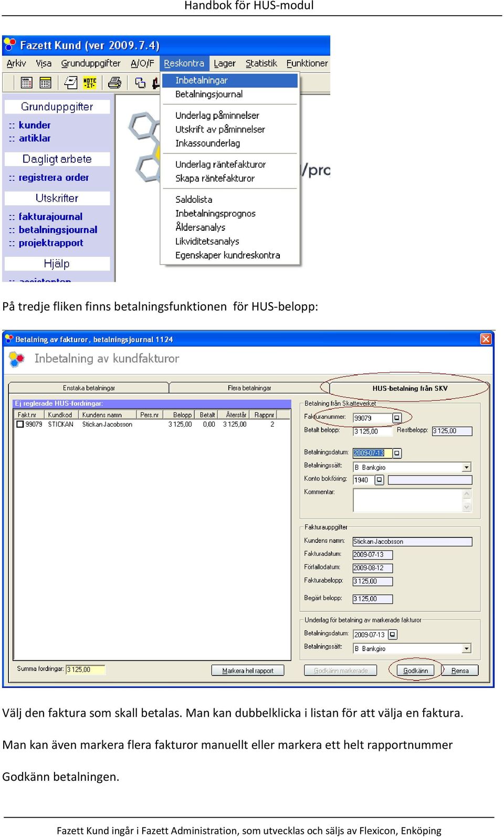Image resolution: width=504 pixels, height=837 pixels.
Task: Open date picker in Underlag för betalning section
Action: point(393,635)
